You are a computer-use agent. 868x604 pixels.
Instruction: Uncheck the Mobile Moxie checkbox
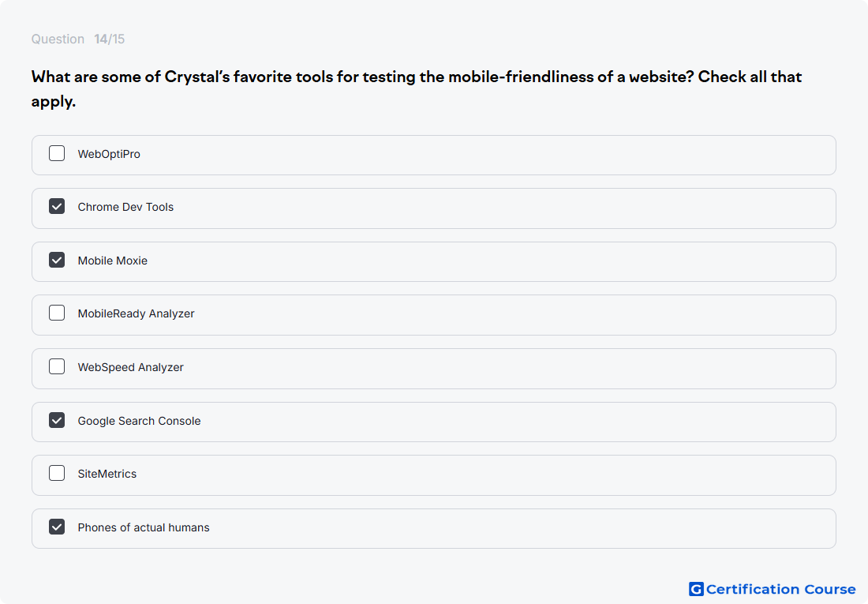pyautogui.click(x=57, y=260)
